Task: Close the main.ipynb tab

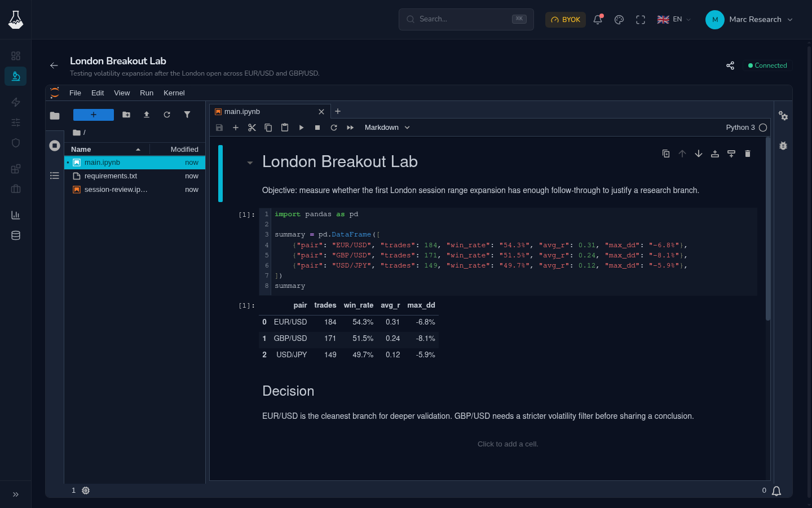Action: (x=321, y=112)
